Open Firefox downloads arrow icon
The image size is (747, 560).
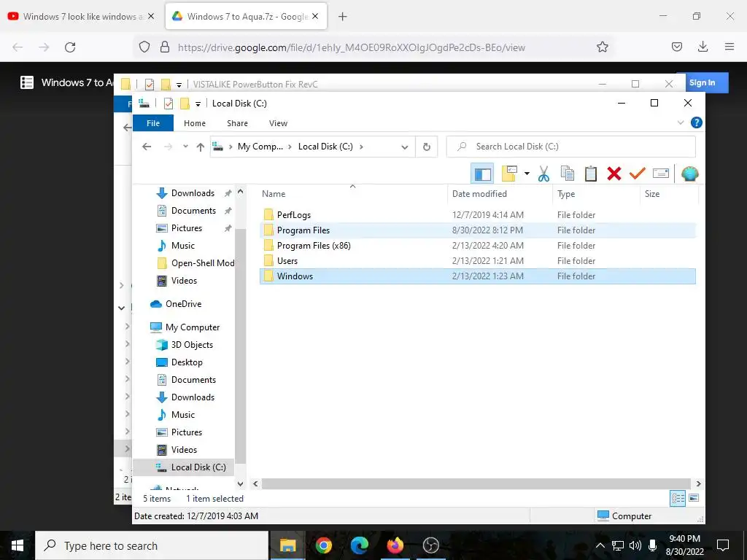[703, 47]
